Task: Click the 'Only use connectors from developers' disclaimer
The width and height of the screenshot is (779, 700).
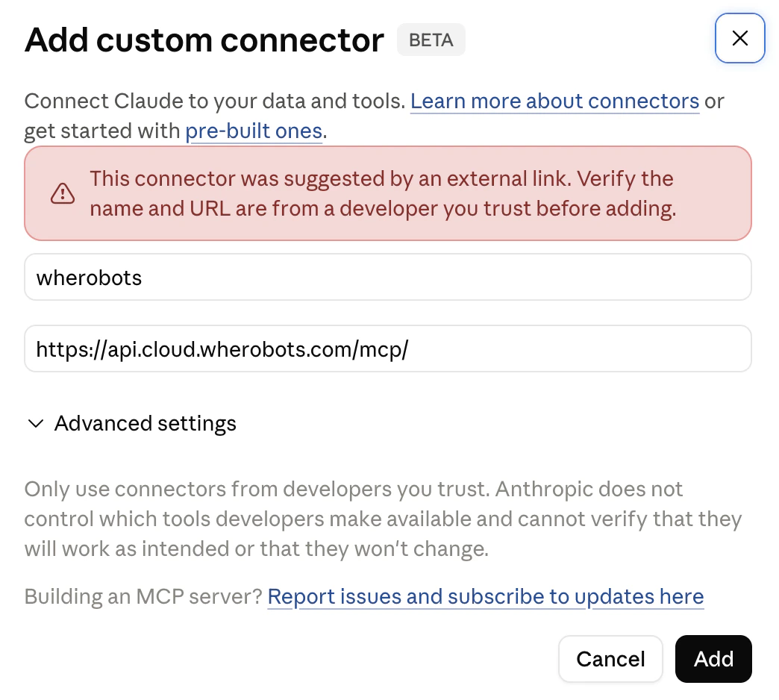Action: pos(383,519)
